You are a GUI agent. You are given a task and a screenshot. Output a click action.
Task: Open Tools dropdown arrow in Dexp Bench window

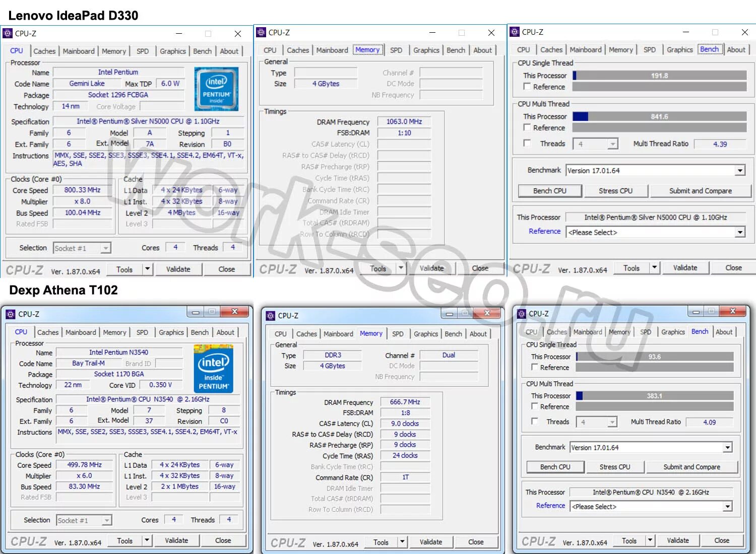tap(650, 540)
